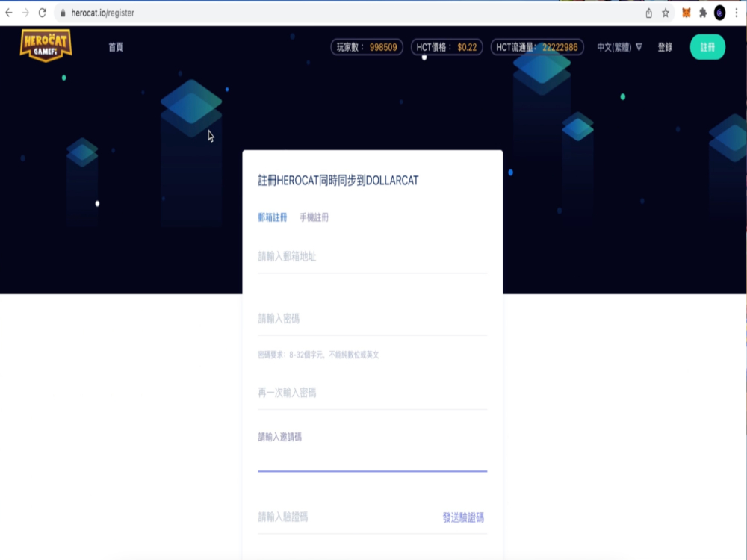The width and height of the screenshot is (747, 560).
Task: Click the 玩家數 998509 stat pill
Action: [x=367, y=47]
